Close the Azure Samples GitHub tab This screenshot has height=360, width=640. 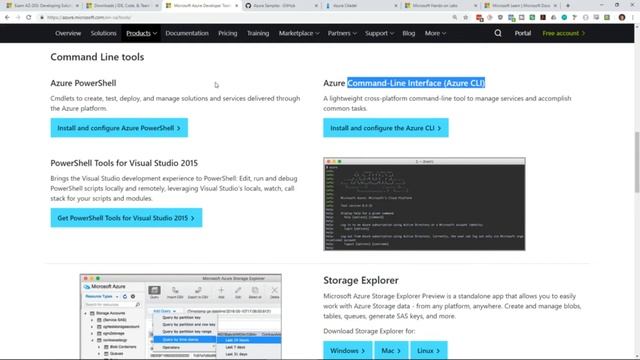[316, 6]
